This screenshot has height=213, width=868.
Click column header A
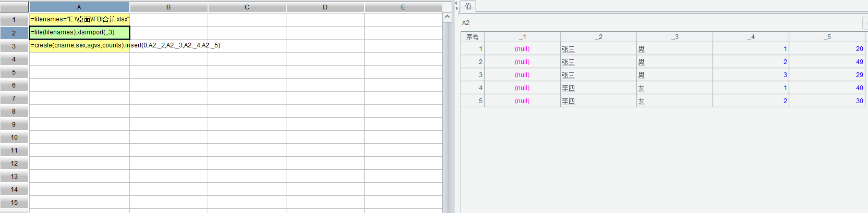point(79,7)
